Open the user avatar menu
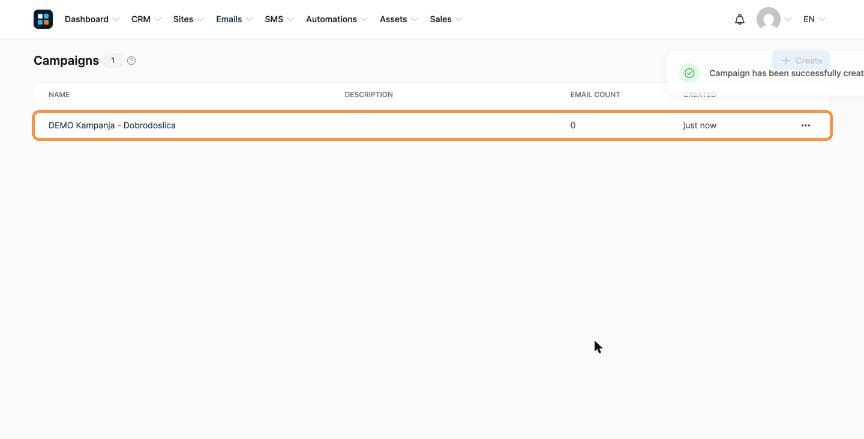 coord(768,19)
